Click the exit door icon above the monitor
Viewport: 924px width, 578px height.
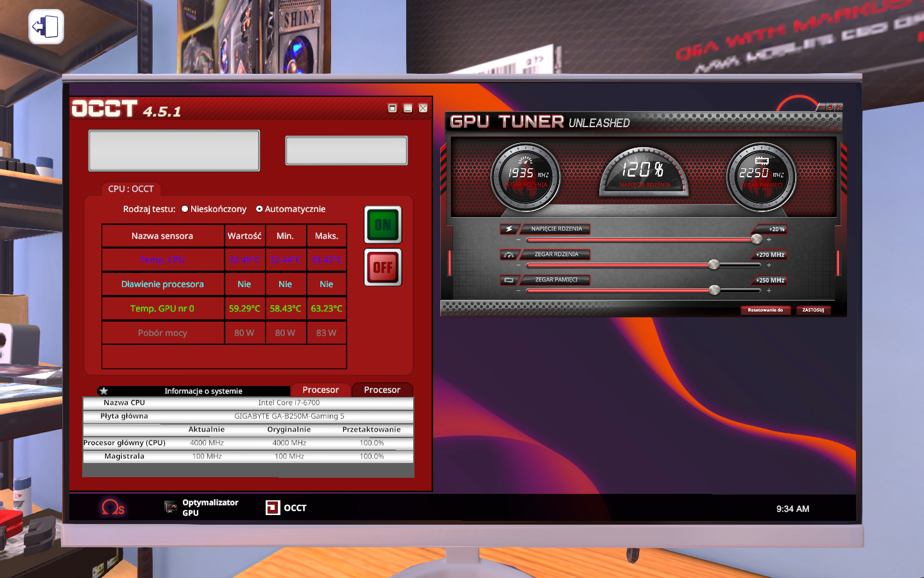pos(46,27)
